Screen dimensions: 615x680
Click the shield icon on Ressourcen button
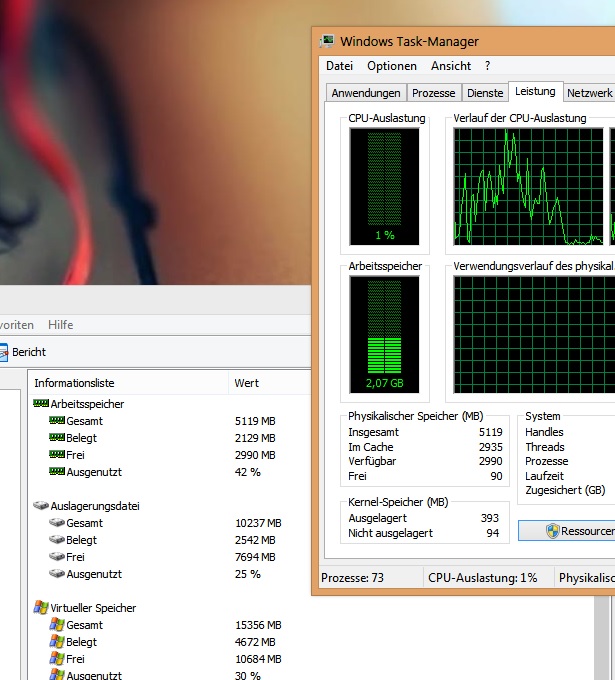pos(553,531)
